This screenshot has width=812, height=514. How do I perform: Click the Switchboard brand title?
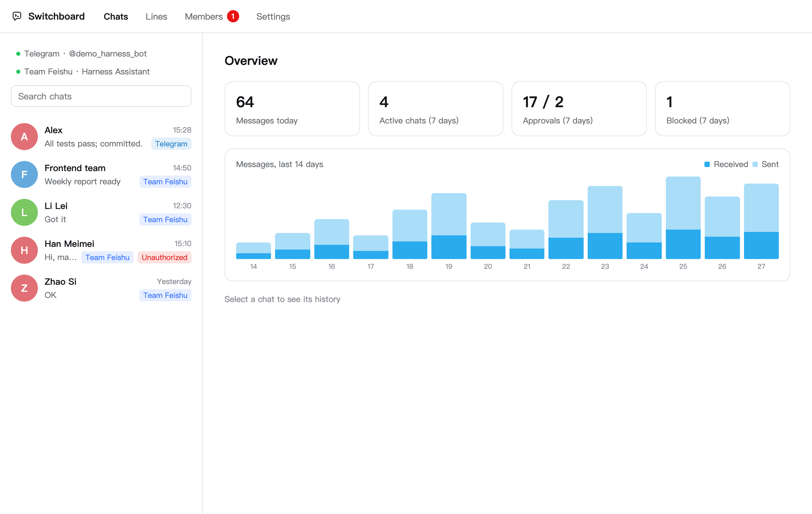[57, 16]
